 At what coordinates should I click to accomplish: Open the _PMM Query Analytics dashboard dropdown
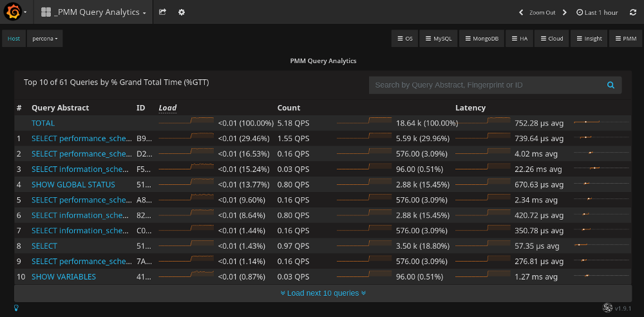click(x=93, y=12)
